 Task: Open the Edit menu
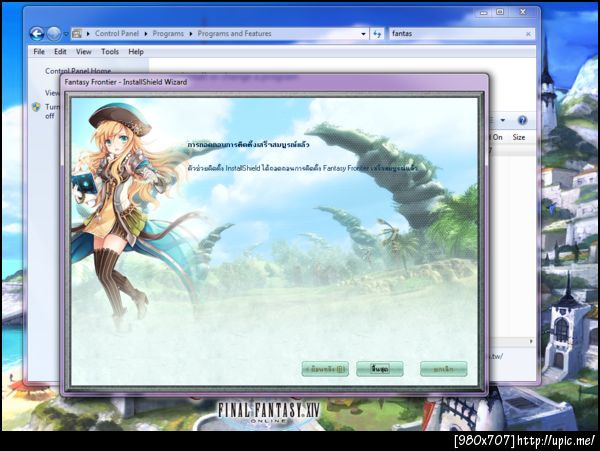tap(60, 52)
